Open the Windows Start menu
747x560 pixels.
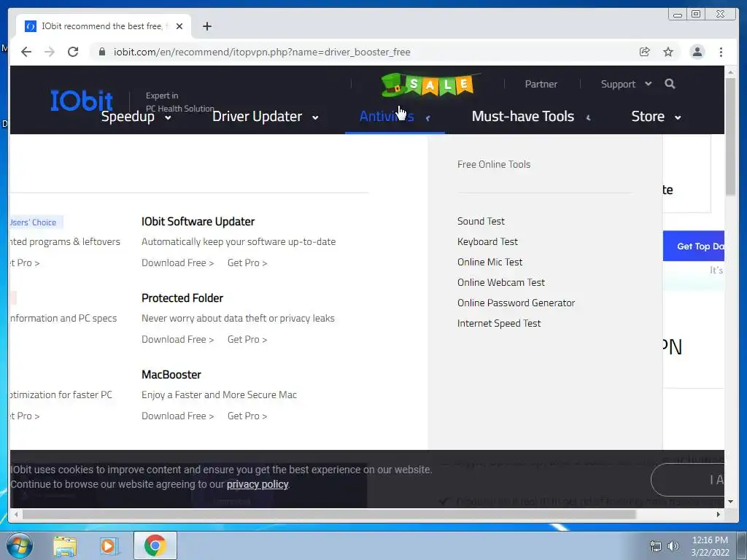19,545
